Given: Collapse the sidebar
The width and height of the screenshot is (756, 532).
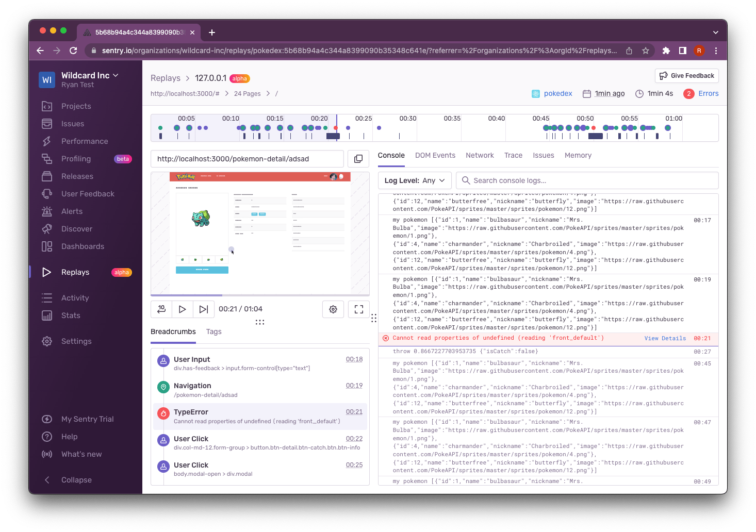Looking at the screenshot, I should tap(68, 480).
